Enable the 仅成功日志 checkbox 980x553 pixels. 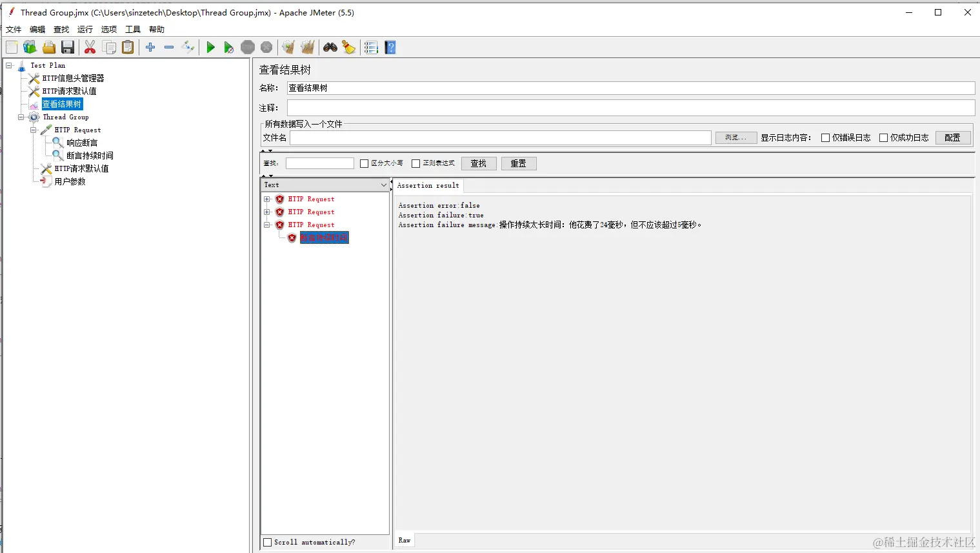coord(883,137)
